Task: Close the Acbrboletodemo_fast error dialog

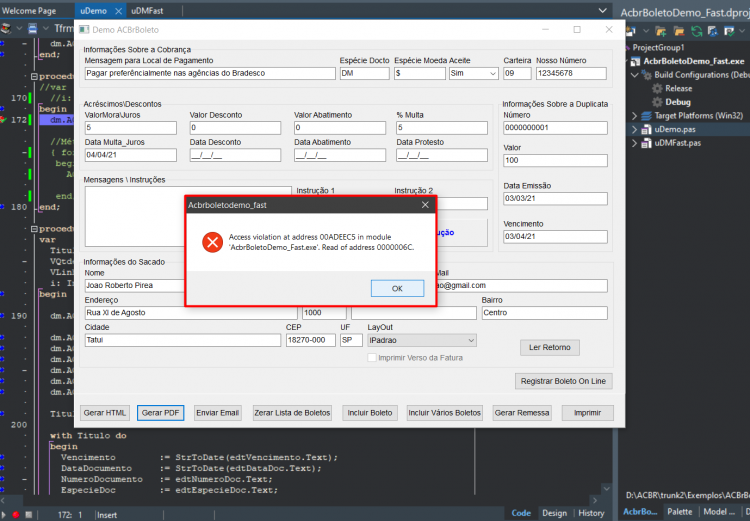Action: pyautogui.click(x=425, y=205)
